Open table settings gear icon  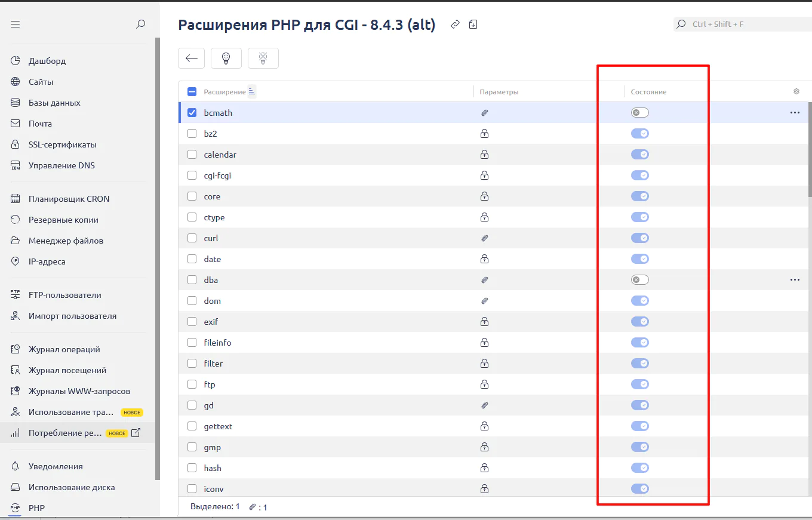pyautogui.click(x=796, y=92)
